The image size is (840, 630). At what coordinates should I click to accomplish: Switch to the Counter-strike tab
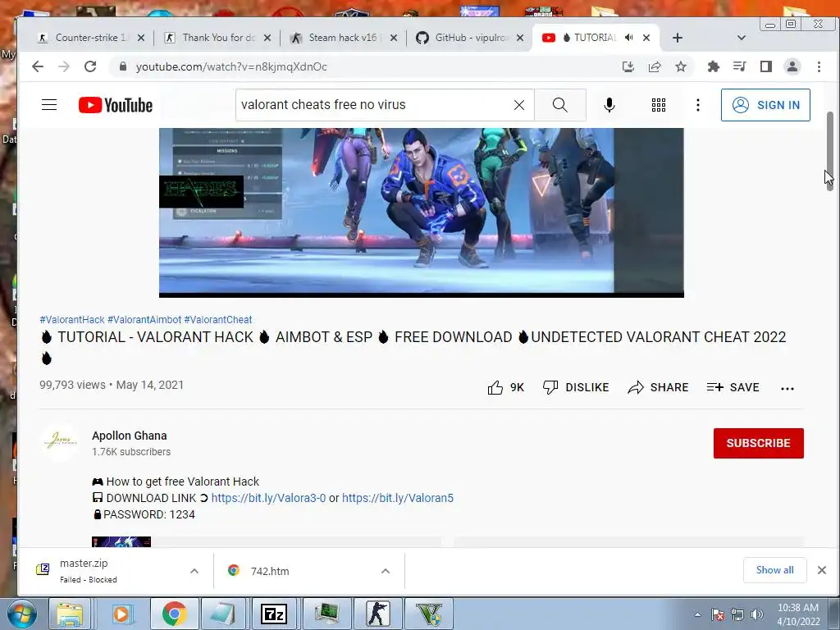[89, 38]
